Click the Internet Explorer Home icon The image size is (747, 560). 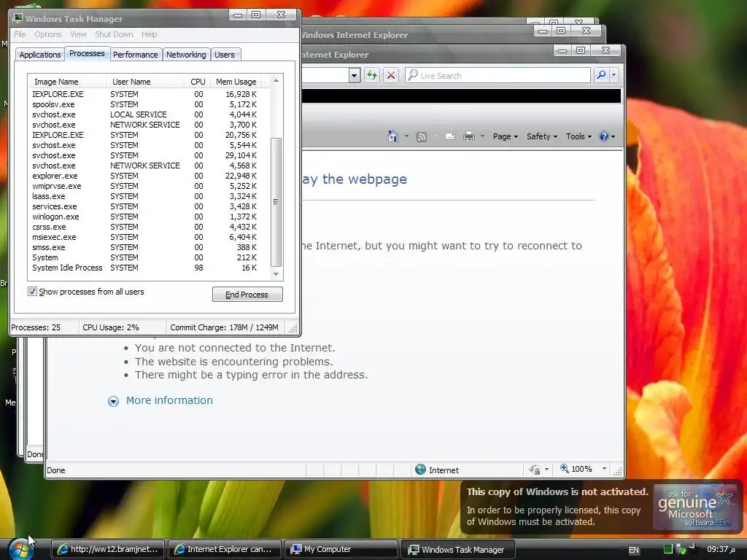point(392,136)
